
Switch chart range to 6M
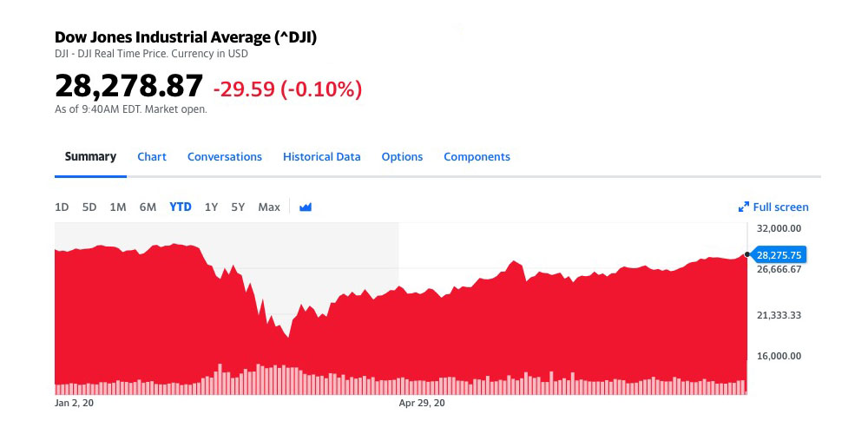pos(148,207)
